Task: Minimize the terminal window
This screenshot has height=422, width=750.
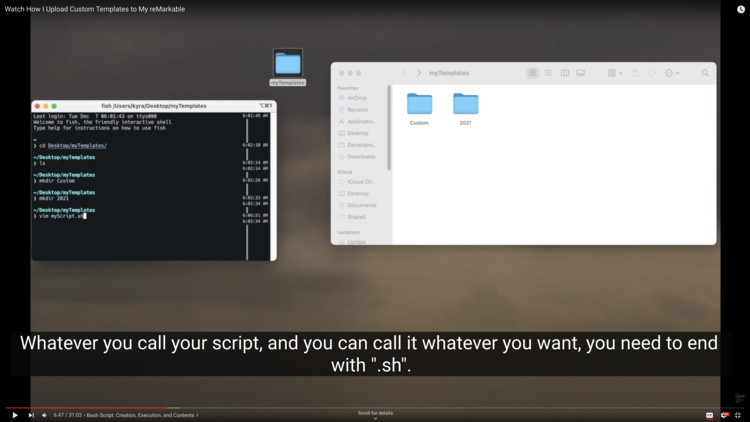Action: coord(46,106)
